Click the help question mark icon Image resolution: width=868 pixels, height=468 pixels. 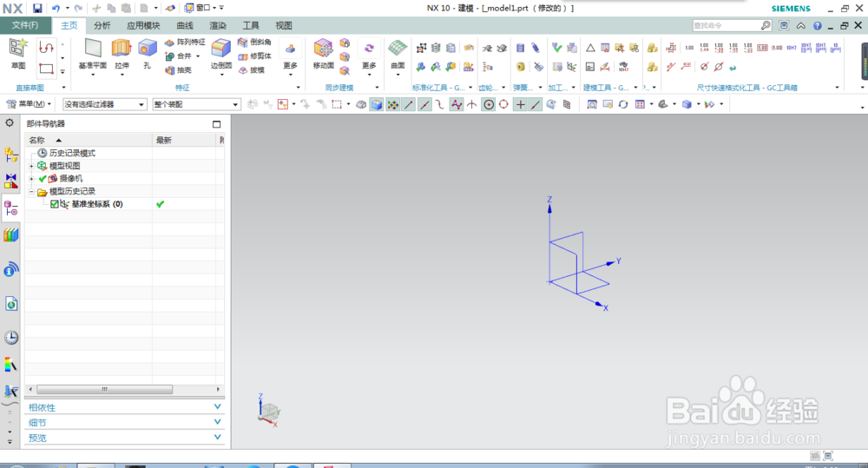click(x=817, y=25)
